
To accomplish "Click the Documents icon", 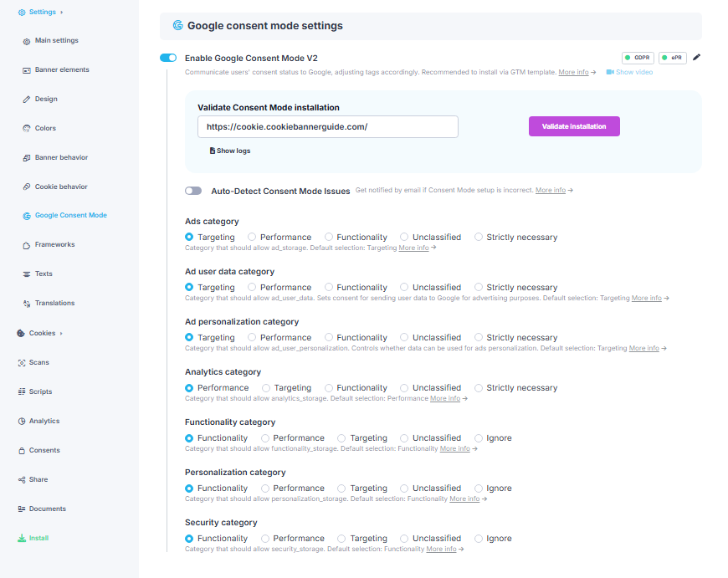I will click(x=22, y=509).
